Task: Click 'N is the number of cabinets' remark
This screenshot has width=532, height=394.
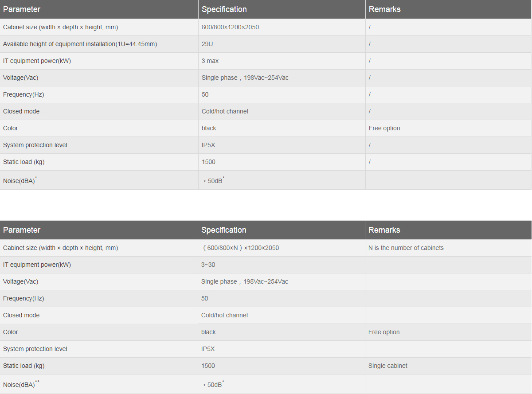Action: click(406, 248)
